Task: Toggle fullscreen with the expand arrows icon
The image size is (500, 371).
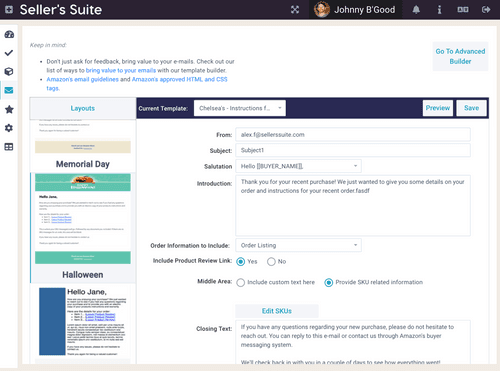Action: pos(295,10)
